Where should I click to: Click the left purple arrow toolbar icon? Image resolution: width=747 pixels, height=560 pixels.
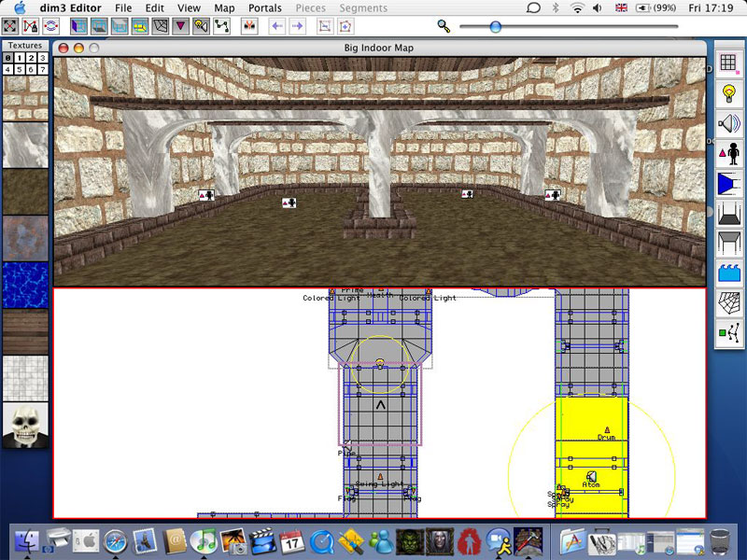coord(276,26)
